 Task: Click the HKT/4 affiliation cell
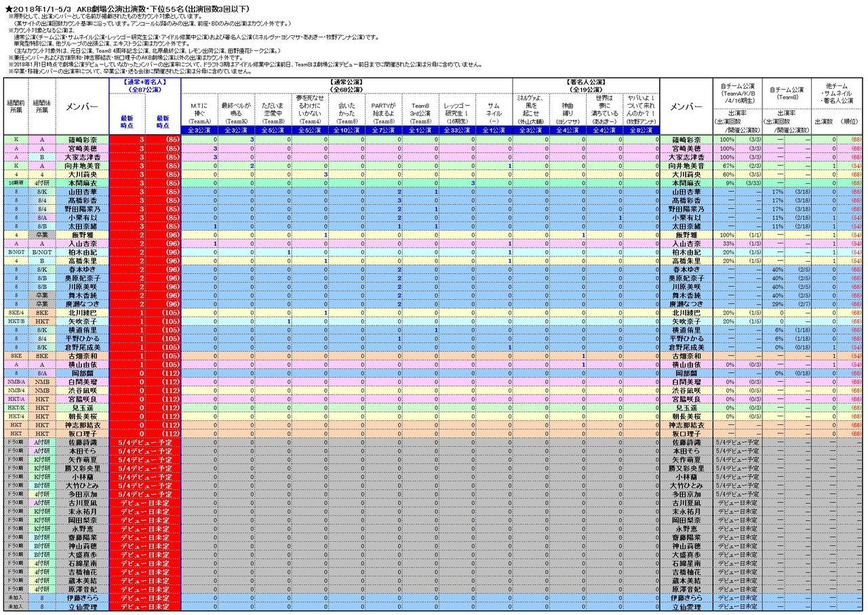tap(15, 416)
